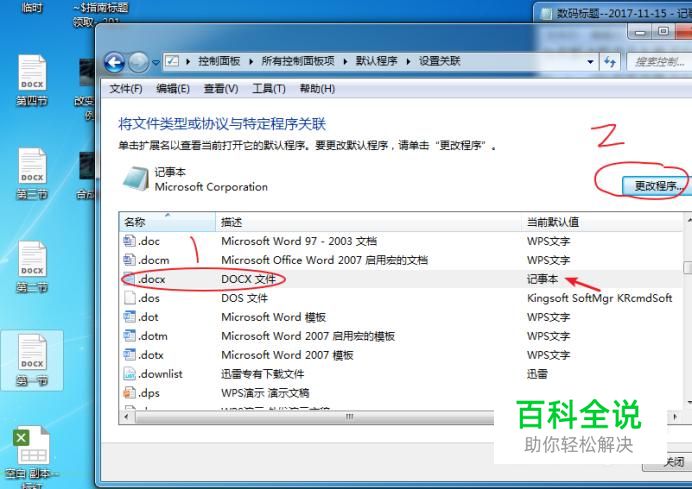Click the greyed forward navigation arrow

coord(139,62)
